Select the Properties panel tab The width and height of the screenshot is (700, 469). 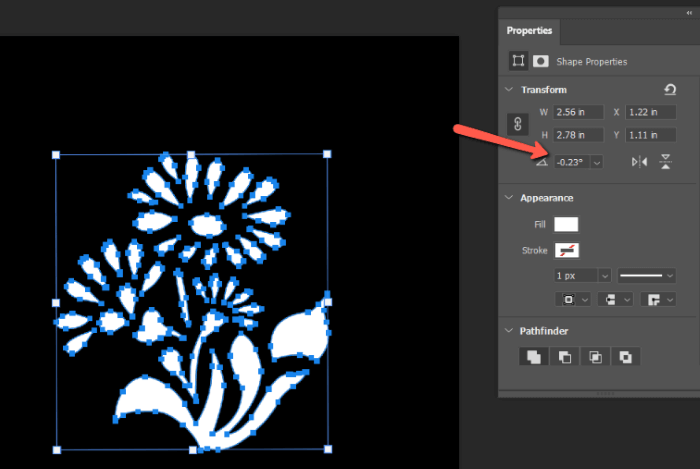coord(529,31)
